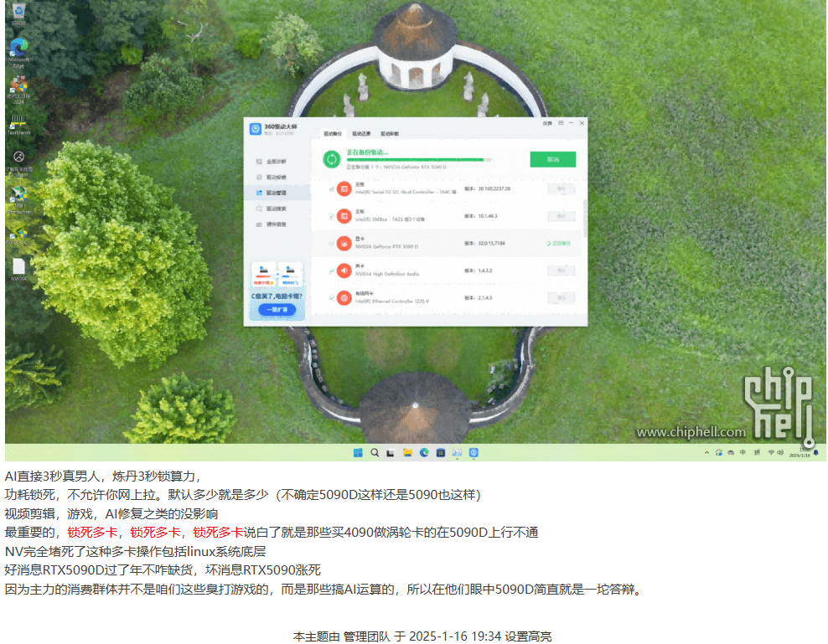Click the green 有线网卡 network icon
Screen dimensions: 828x644
tap(344, 296)
